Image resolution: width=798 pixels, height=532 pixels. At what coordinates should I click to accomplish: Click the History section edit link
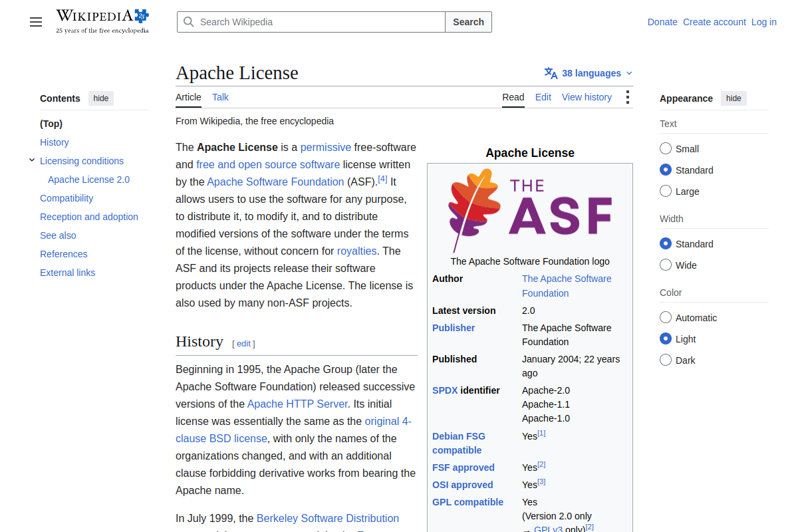[x=243, y=343]
